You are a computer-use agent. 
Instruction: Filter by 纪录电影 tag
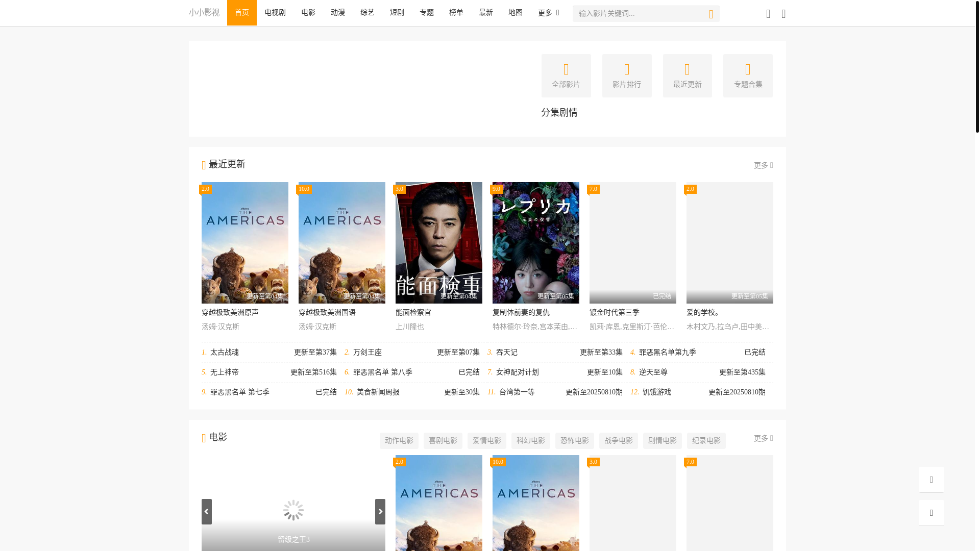tap(706, 441)
